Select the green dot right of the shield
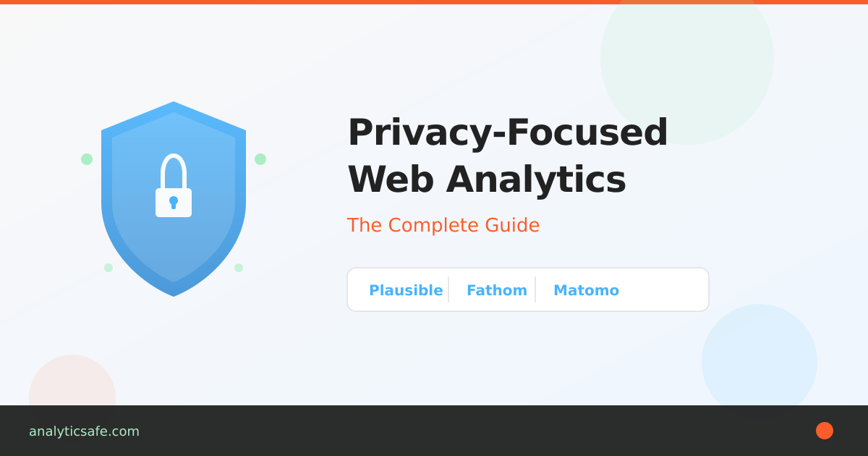The height and width of the screenshot is (456, 868). pyautogui.click(x=260, y=159)
